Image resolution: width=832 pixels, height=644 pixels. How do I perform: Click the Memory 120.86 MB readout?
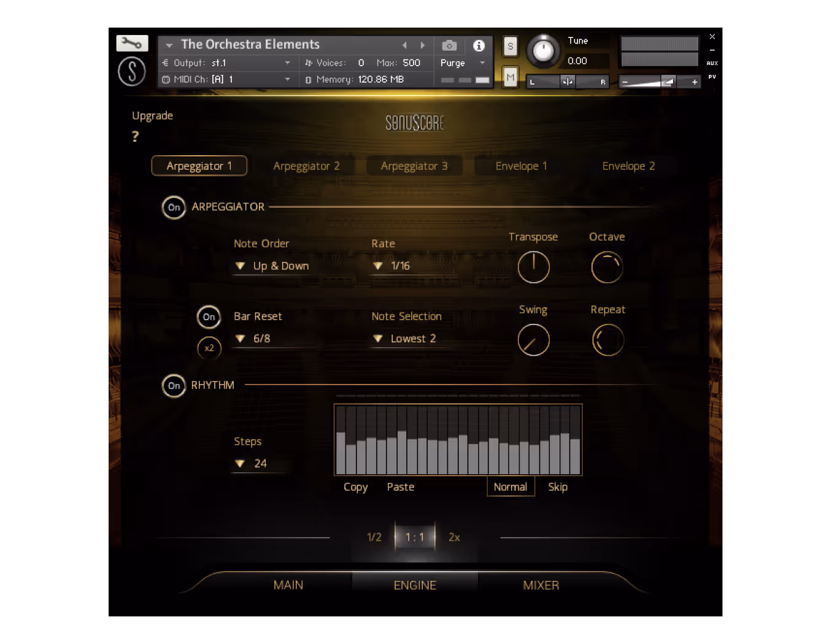pyautogui.click(x=380, y=79)
